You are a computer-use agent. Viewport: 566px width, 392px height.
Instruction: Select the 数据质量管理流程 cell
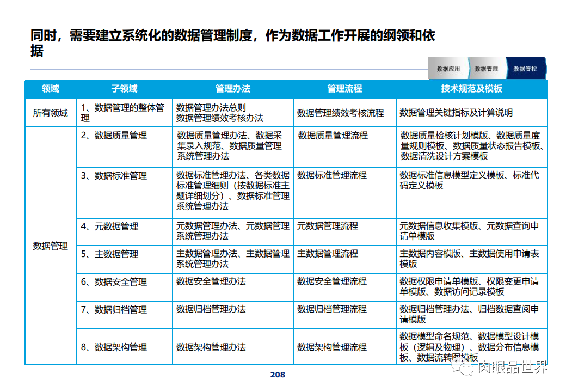tap(344, 147)
